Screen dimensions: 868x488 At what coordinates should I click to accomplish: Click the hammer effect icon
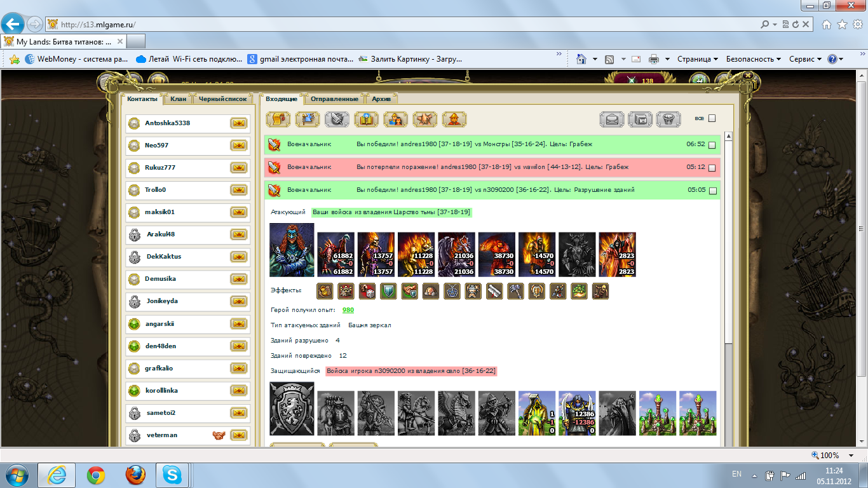coord(515,292)
